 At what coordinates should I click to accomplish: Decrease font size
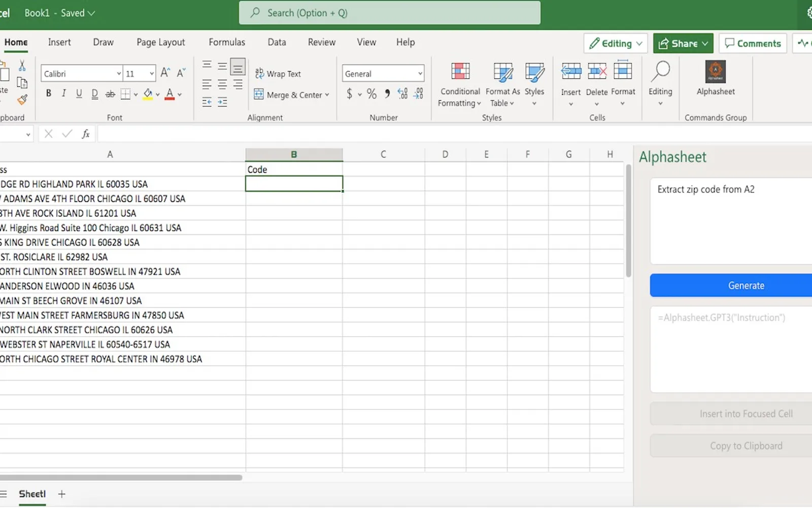pos(181,73)
